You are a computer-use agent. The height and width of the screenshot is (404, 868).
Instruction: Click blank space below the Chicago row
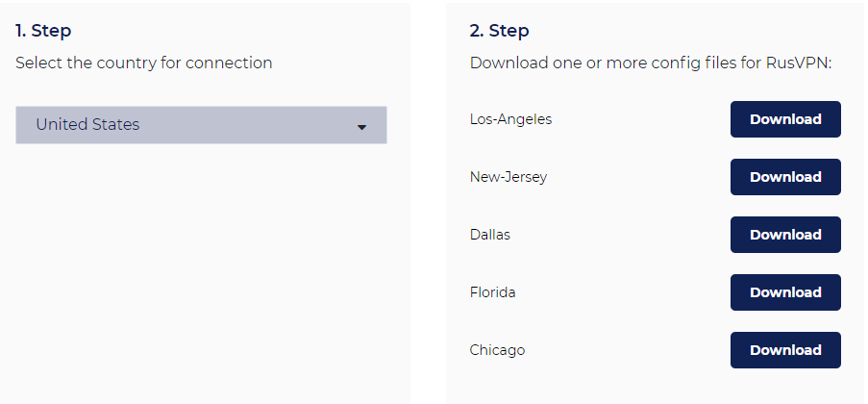(x=654, y=387)
